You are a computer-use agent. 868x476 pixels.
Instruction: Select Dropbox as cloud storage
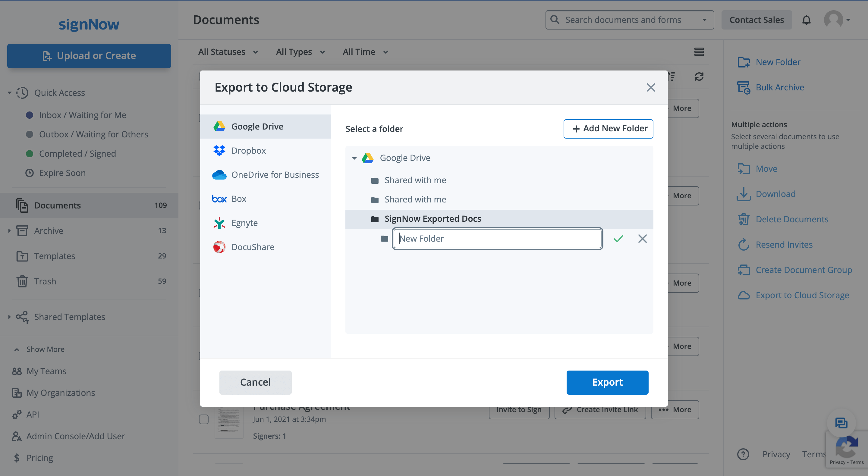click(x=248, y=151)
